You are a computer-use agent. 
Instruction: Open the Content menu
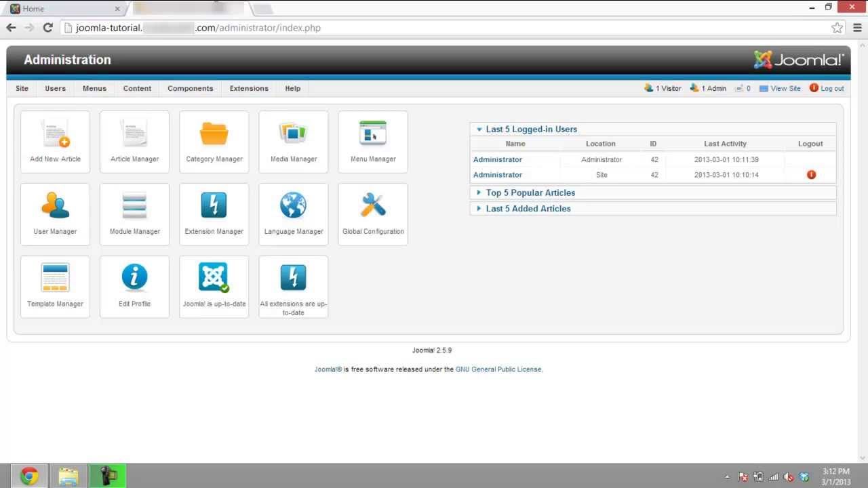pos(137,88)
